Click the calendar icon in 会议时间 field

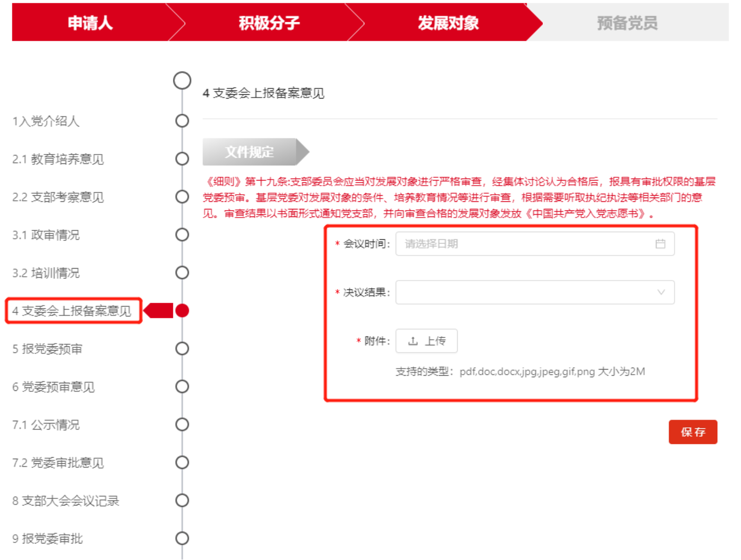pos(660,244)
